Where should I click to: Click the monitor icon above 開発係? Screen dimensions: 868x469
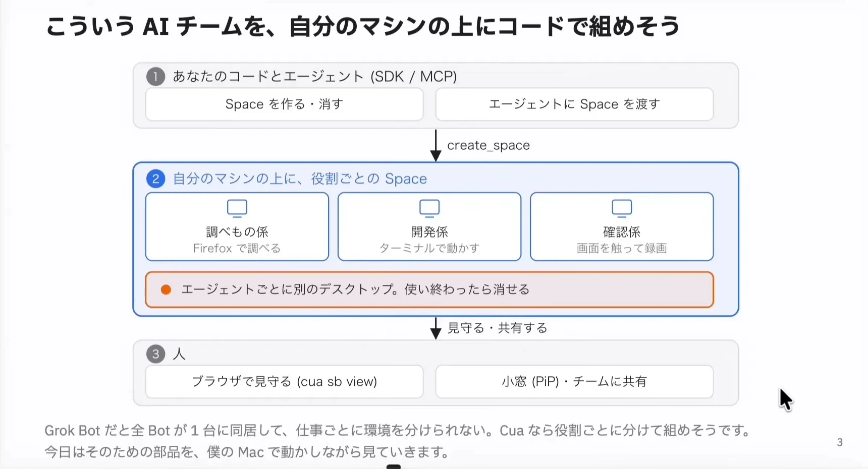[x=429, y=209]
